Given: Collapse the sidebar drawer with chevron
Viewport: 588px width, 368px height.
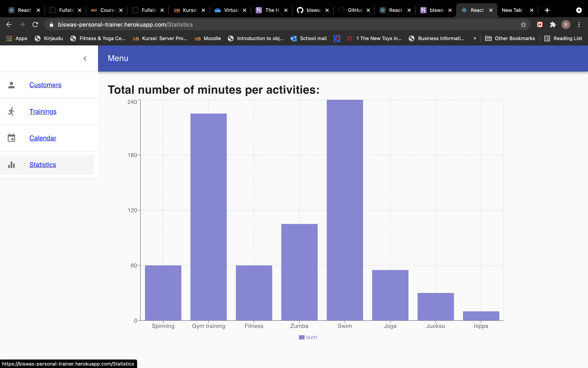Looking at the screenshot, I should (85, 58).
